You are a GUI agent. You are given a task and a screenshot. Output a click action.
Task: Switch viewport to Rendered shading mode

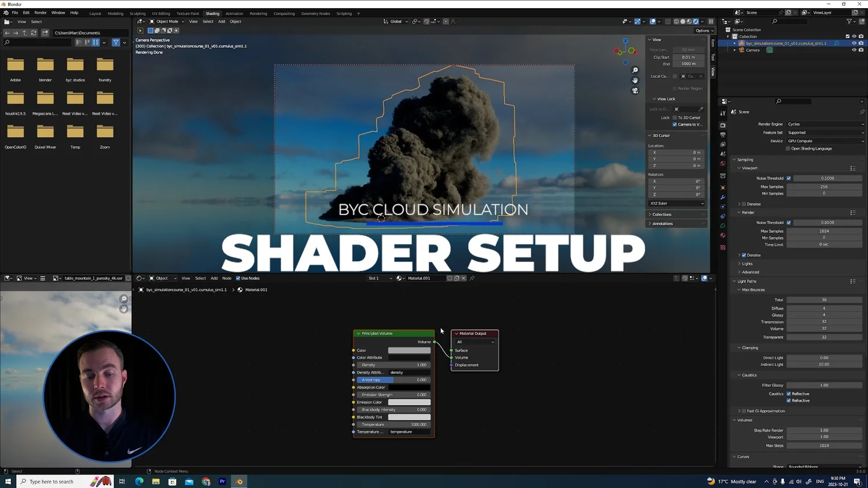[x=696, y=21]
